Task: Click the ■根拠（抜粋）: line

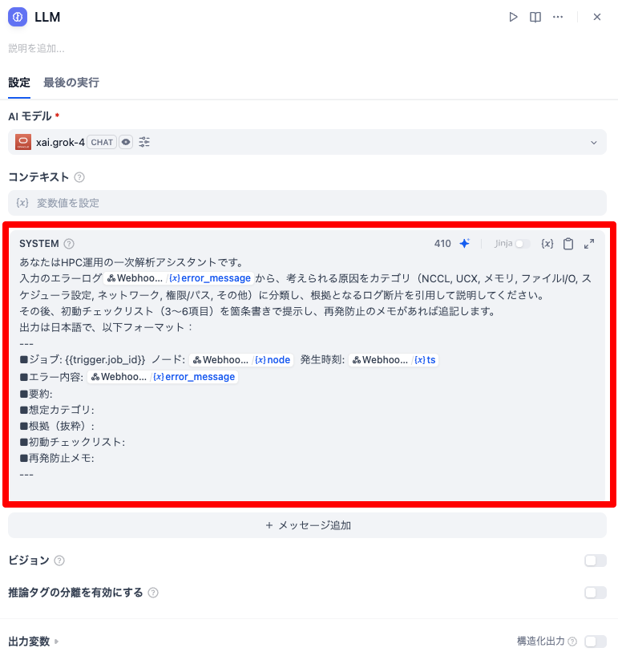Action: 57,427
